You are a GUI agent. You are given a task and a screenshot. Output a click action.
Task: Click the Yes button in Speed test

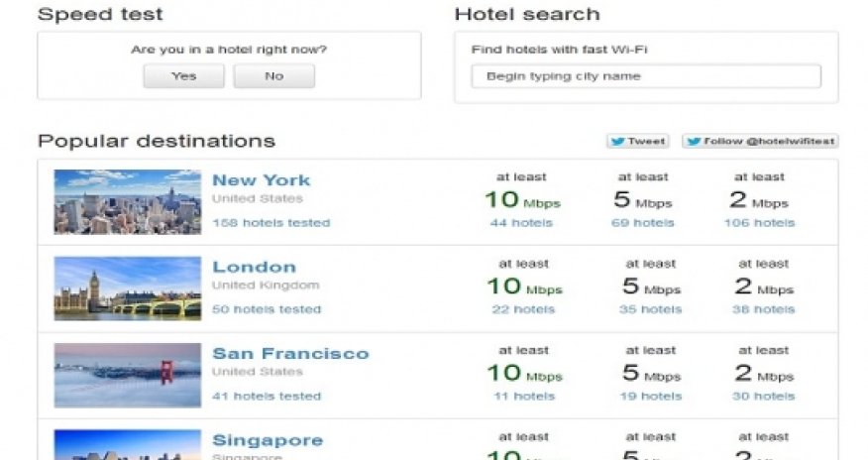(x=183, y=75)
